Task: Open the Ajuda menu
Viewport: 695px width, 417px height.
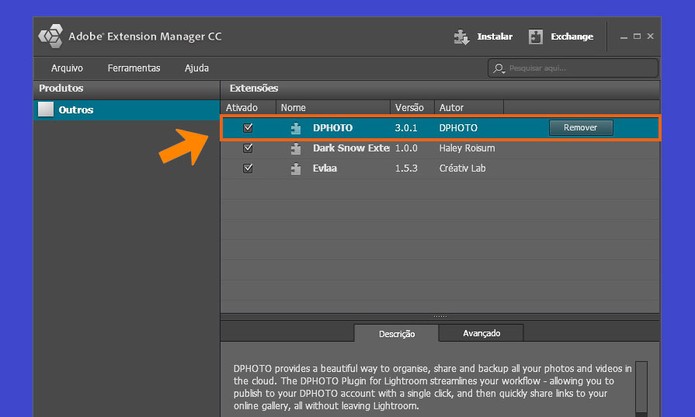Action: (197, 68)
